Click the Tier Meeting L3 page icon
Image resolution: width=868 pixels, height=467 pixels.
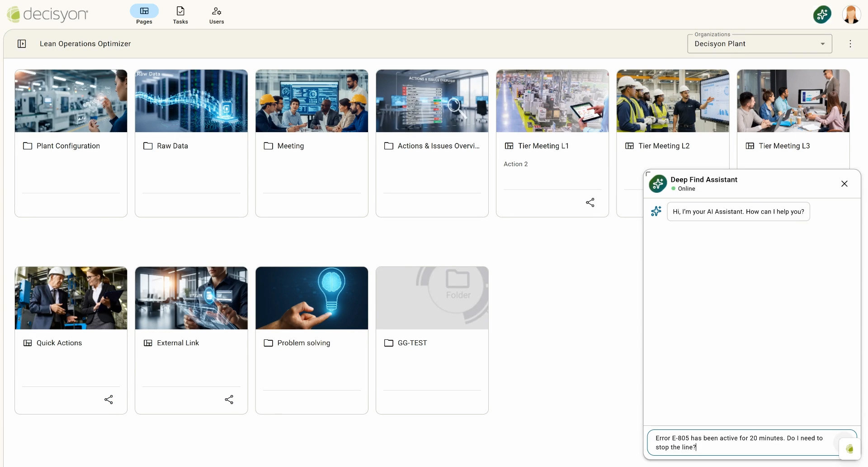coord(750,146)
